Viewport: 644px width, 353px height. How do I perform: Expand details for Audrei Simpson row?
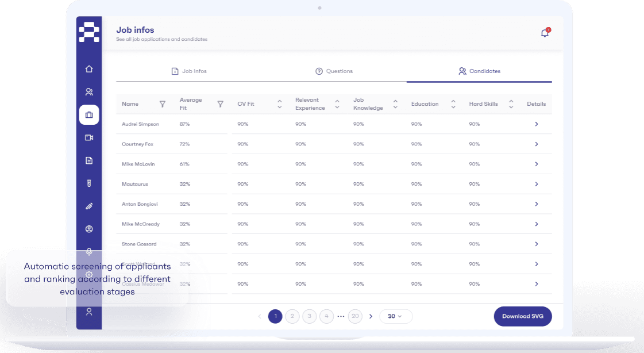tap(536, 124)
